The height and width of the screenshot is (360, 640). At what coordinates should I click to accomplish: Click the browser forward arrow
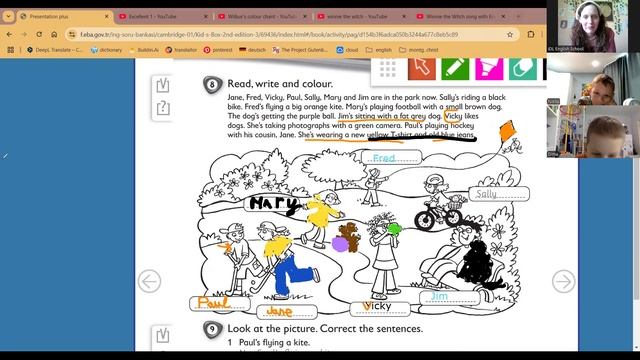(24, 35)
